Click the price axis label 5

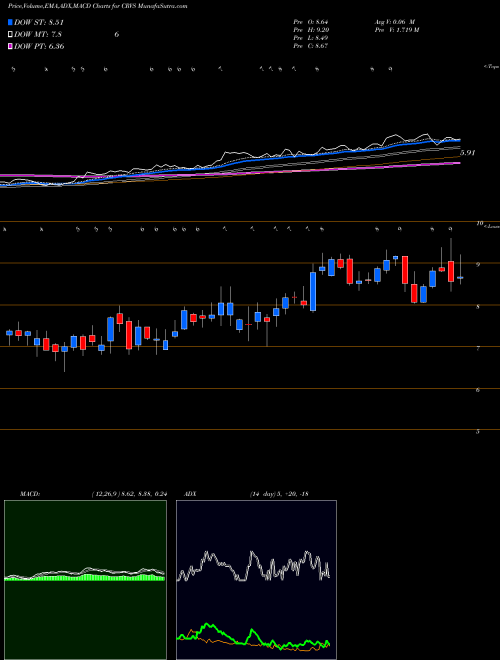tap(478, 432)
